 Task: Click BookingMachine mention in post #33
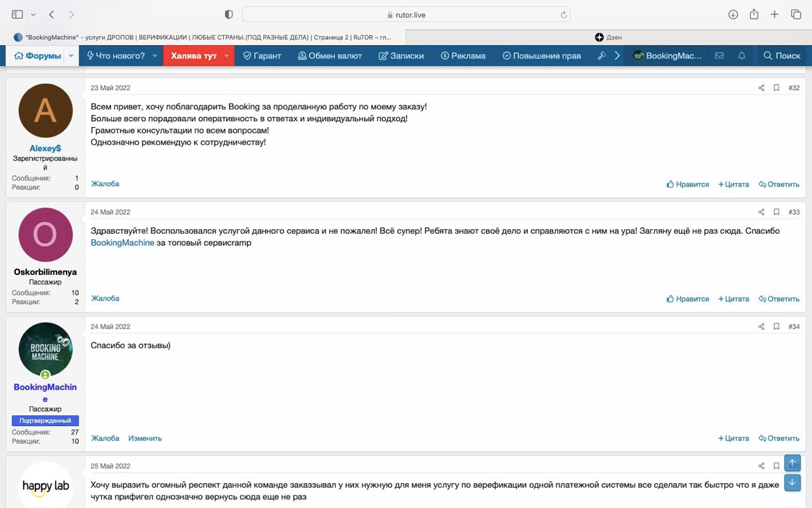[122, 243]
